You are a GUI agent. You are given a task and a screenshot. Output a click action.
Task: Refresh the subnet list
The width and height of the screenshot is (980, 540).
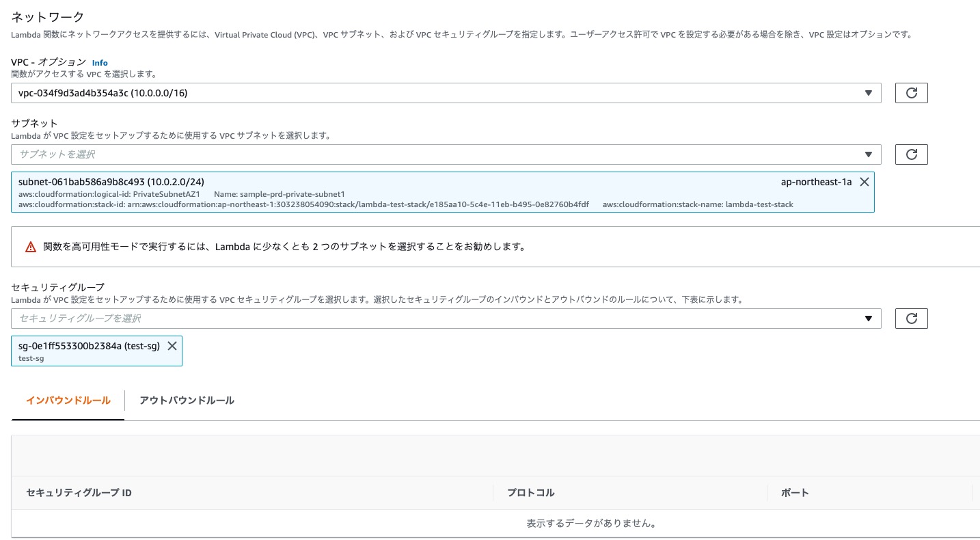[x=911, y=154]
